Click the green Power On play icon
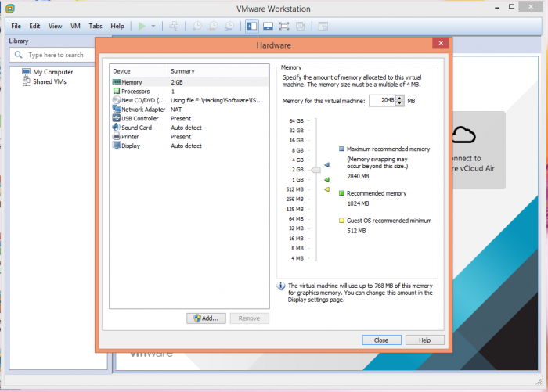The width and height of the screenshot is (548, 392). click(x=142, y=26)
